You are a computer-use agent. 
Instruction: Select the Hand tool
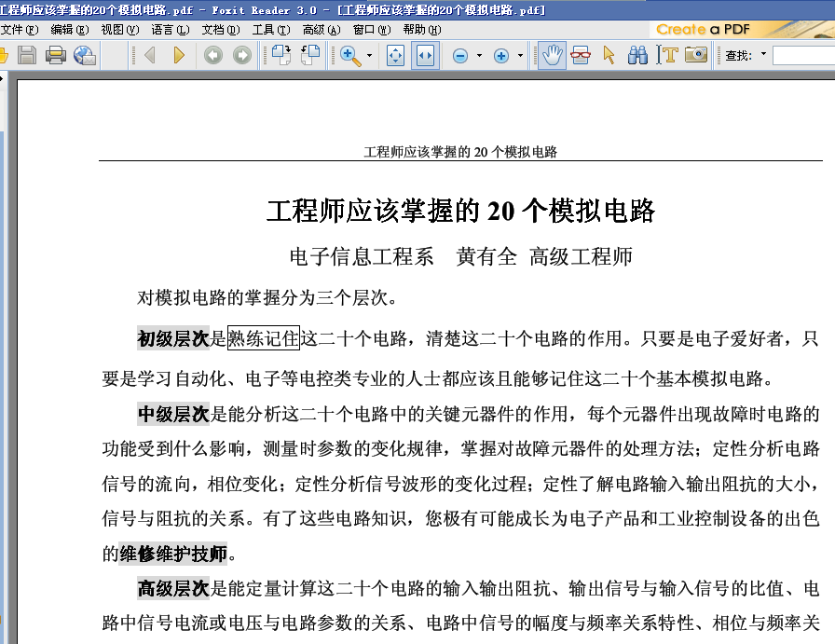click(553, 55)
